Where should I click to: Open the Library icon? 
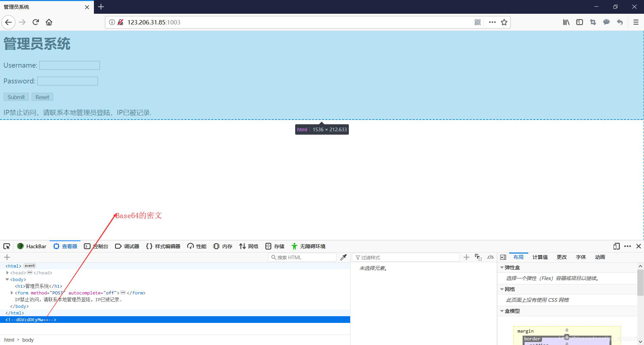pyautogui.click(x=566, y=22)
